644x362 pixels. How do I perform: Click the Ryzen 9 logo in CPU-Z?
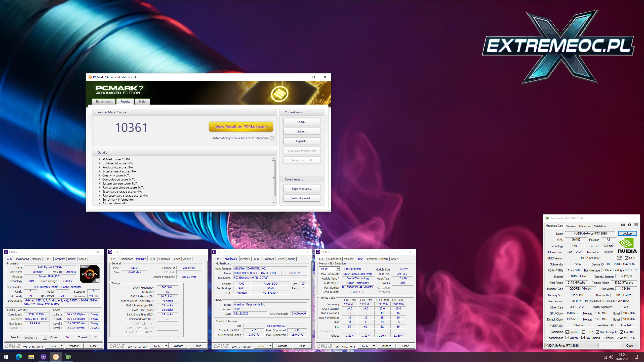90,274
